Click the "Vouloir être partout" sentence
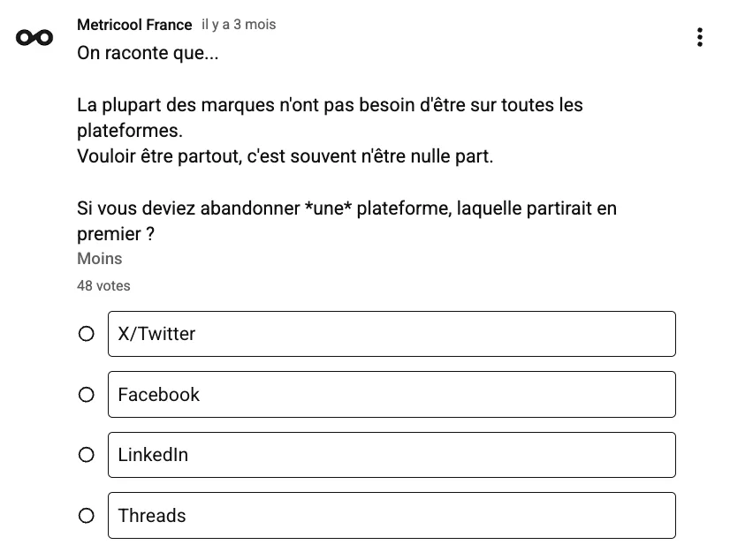The height and width of the screenshot is (560, 730). pos(285,157)
